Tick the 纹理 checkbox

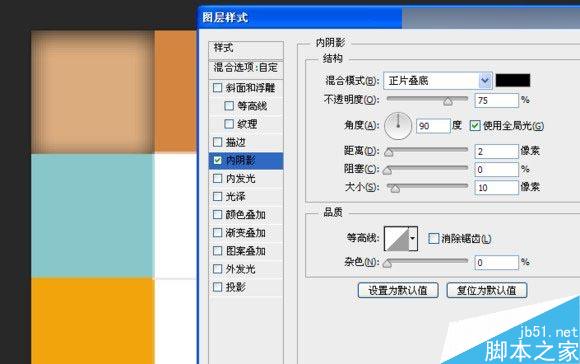tap(229, 124)
